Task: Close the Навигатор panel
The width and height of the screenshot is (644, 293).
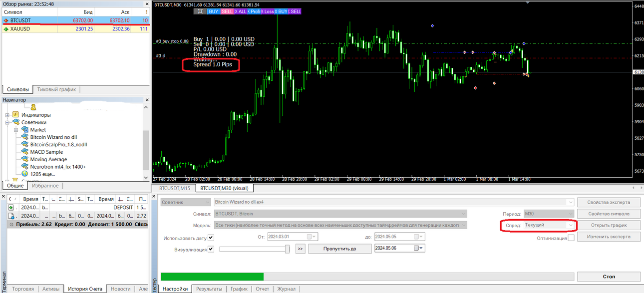Action: coord(147,100)
